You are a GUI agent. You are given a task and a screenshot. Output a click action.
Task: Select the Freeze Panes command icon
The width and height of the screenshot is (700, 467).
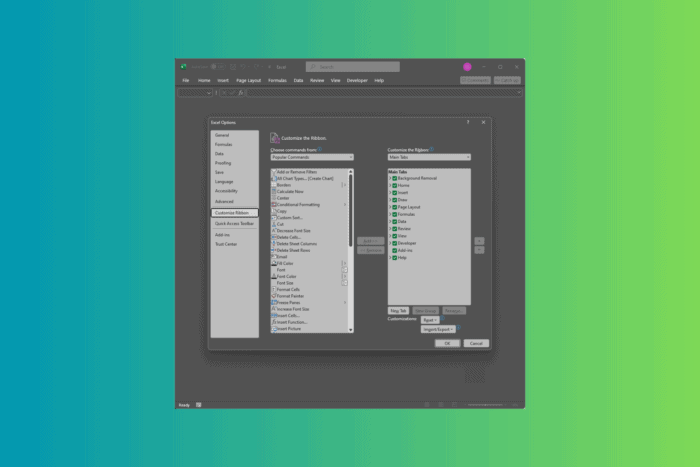click(x=274, y=303)
